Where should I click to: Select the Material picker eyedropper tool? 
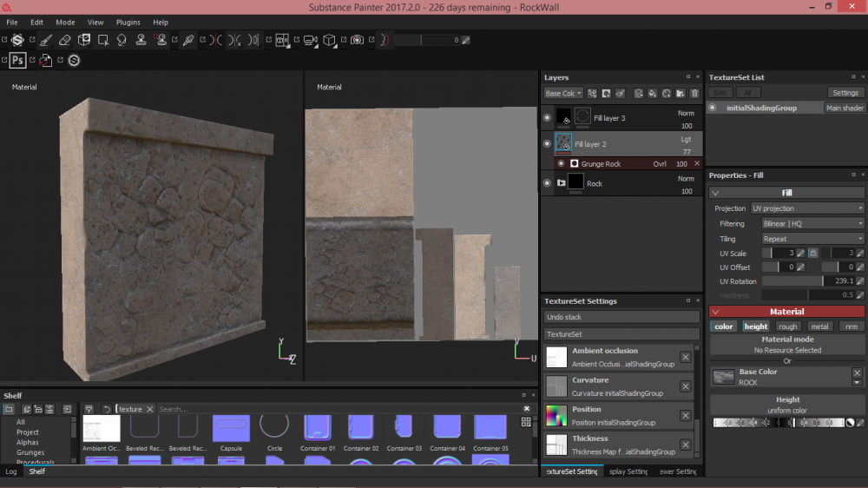click(x=187, y=40)
